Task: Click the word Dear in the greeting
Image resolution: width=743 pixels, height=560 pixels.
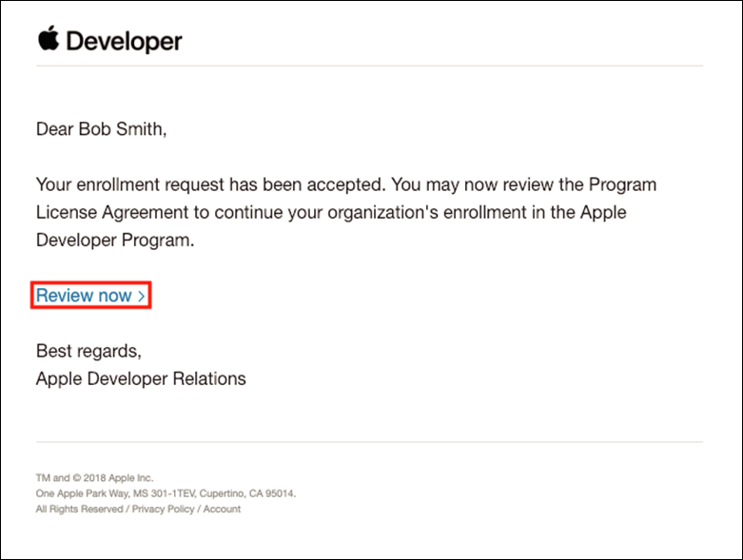Action: (56, 129)
